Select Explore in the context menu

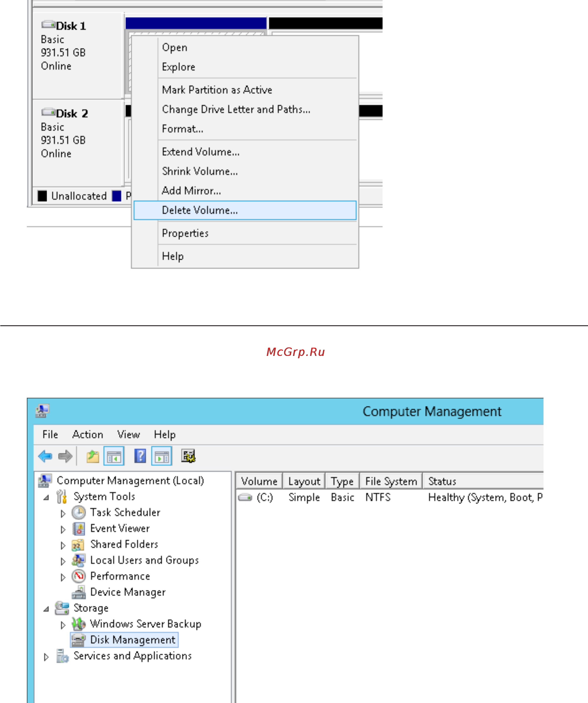[245, 67]
